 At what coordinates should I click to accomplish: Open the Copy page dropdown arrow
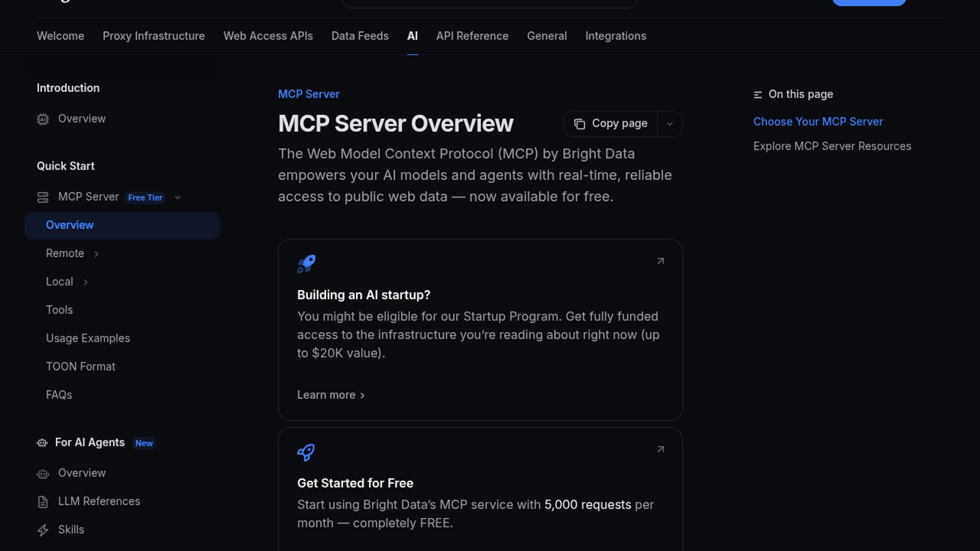point(670,124)
